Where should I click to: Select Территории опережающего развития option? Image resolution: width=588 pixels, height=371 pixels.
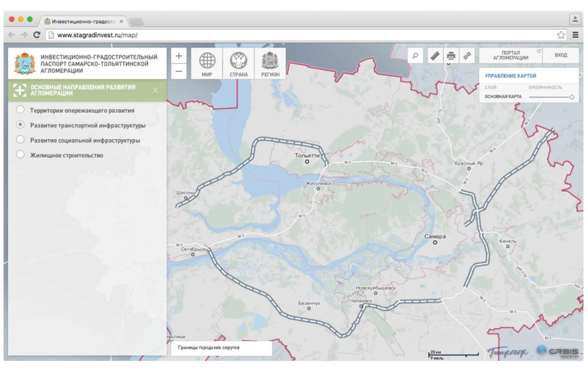(20, 110)
